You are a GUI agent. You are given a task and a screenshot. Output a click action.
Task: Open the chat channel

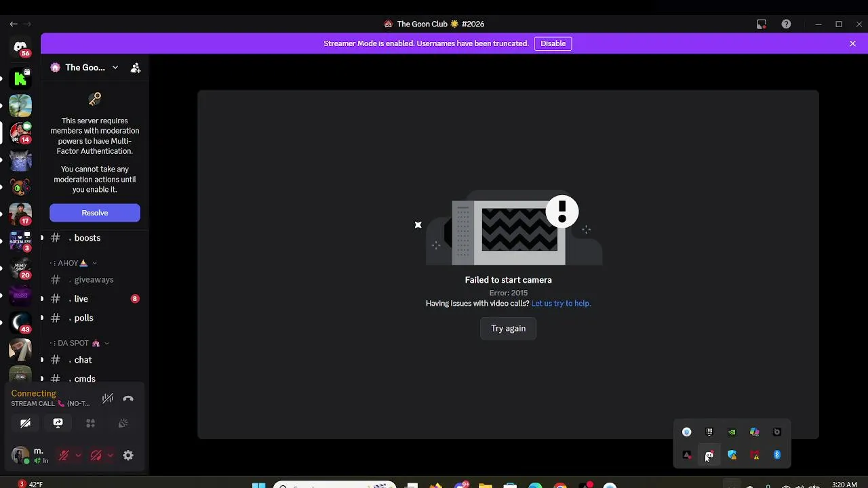[x=94, y=360]
